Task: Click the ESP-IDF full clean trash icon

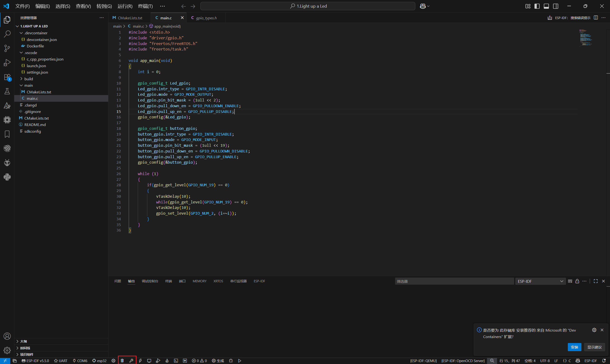Action: 122,361
